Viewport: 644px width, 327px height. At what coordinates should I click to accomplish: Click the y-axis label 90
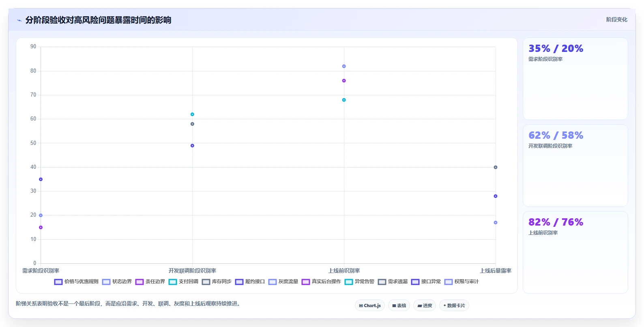click(33, 47)
